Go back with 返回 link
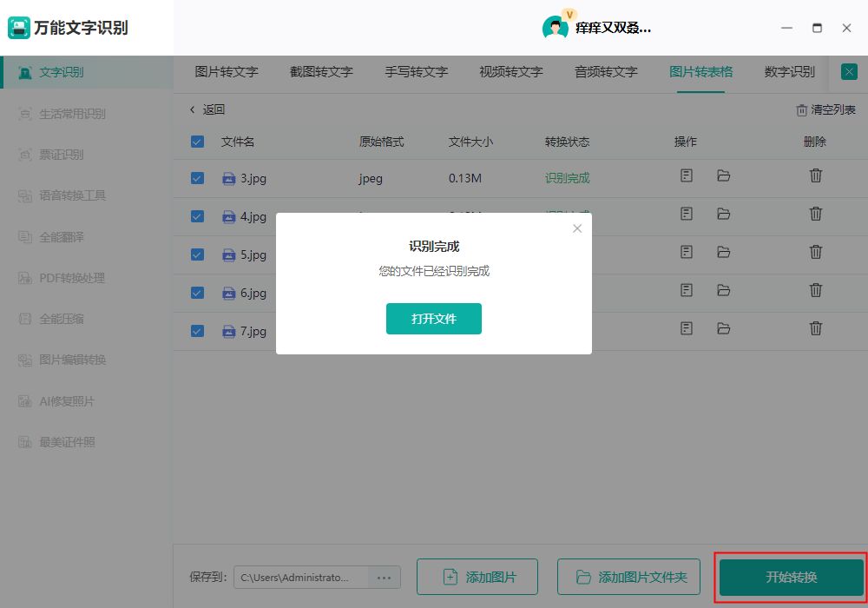 (207, 109)
